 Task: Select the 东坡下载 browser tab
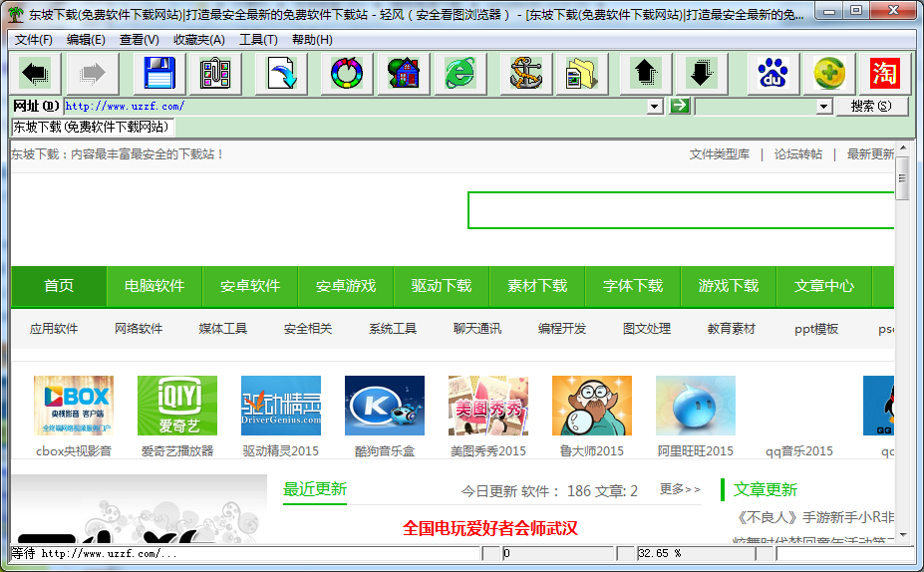93,127
